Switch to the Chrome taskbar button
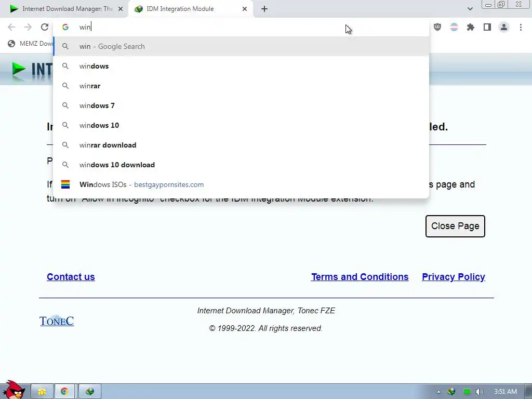 tap(64, 392)
